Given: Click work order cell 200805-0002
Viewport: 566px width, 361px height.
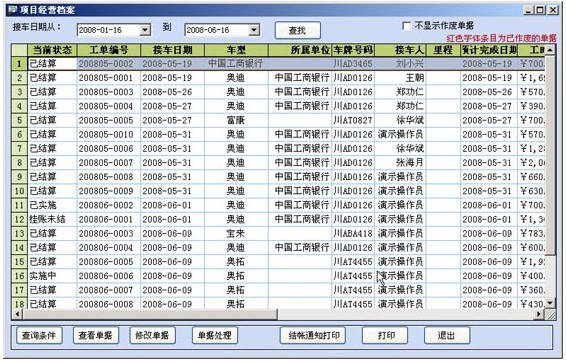Looking at the screenshot, I should click(x=109, y=64).
